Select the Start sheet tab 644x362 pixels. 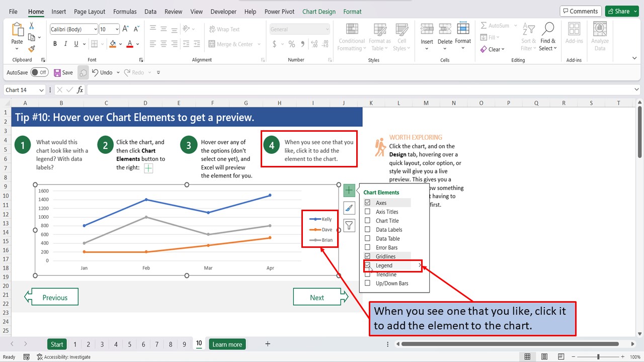pyautogui.click(x=57, y=344)
